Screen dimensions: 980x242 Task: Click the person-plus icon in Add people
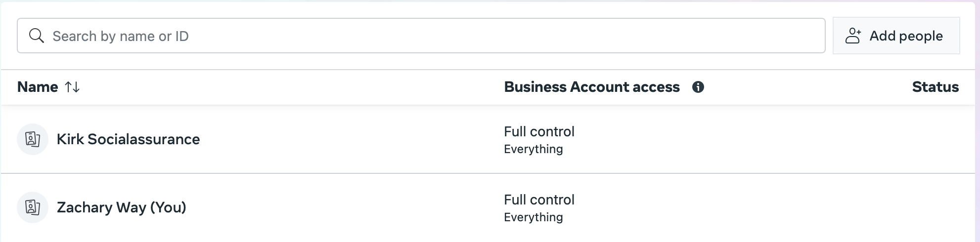click(x=853, y=36)
